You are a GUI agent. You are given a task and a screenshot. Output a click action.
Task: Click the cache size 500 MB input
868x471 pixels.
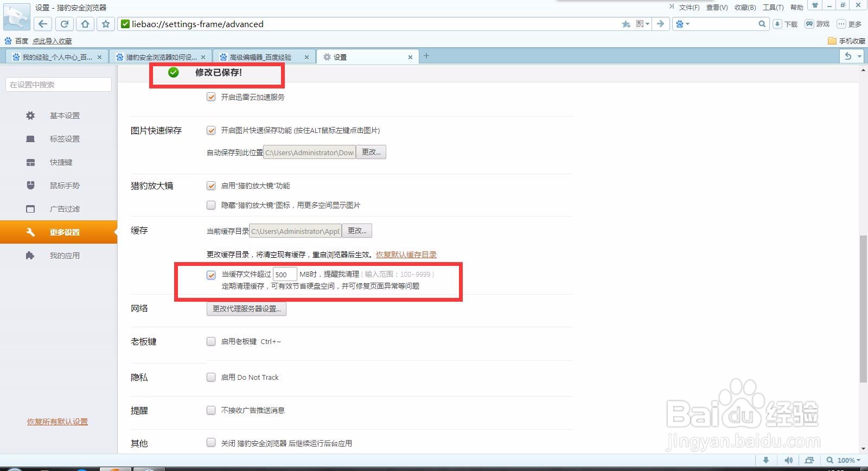pos(285,275)
